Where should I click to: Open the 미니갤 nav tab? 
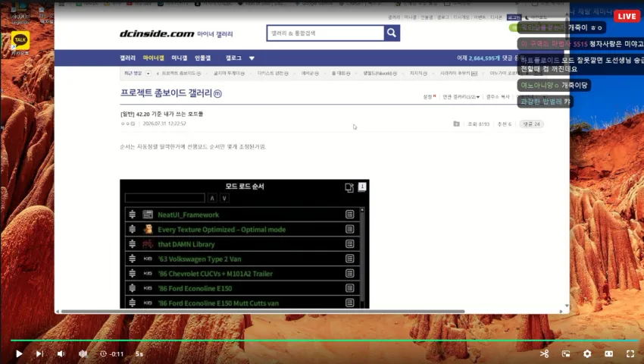coord(179,58)
